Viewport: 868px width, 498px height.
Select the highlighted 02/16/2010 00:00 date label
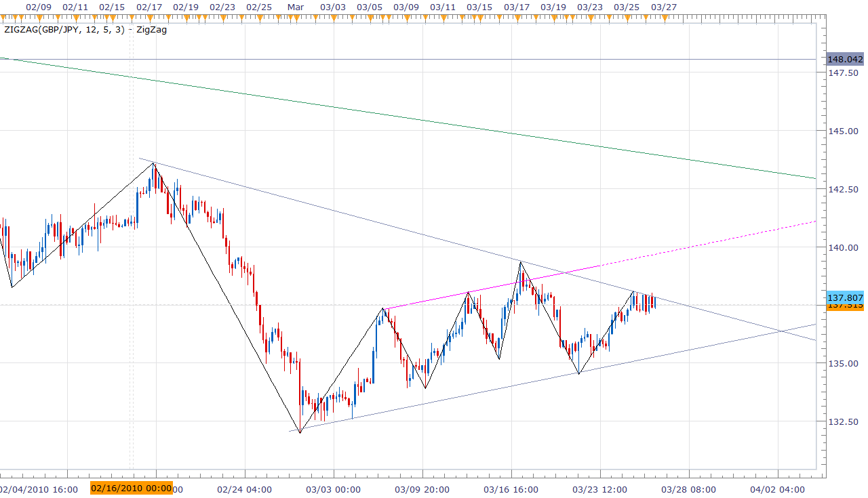132,489
